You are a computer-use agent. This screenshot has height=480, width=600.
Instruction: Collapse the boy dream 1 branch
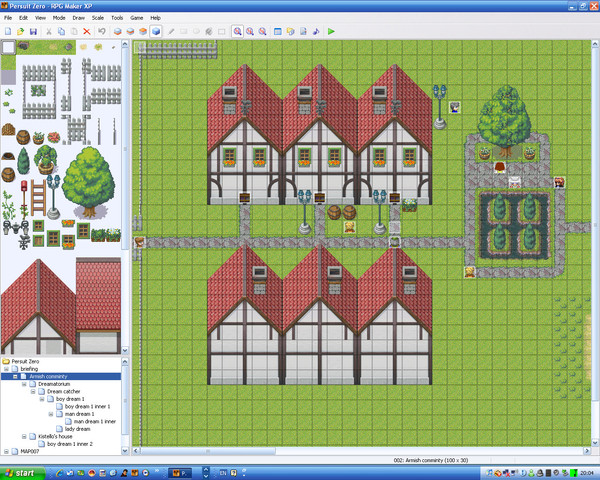point(42,399)
